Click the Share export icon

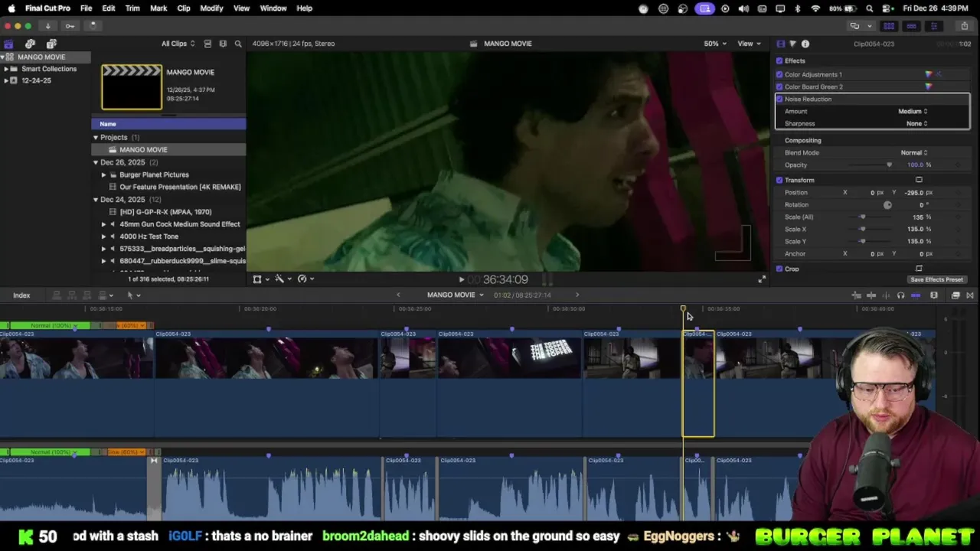click(966, 26)
